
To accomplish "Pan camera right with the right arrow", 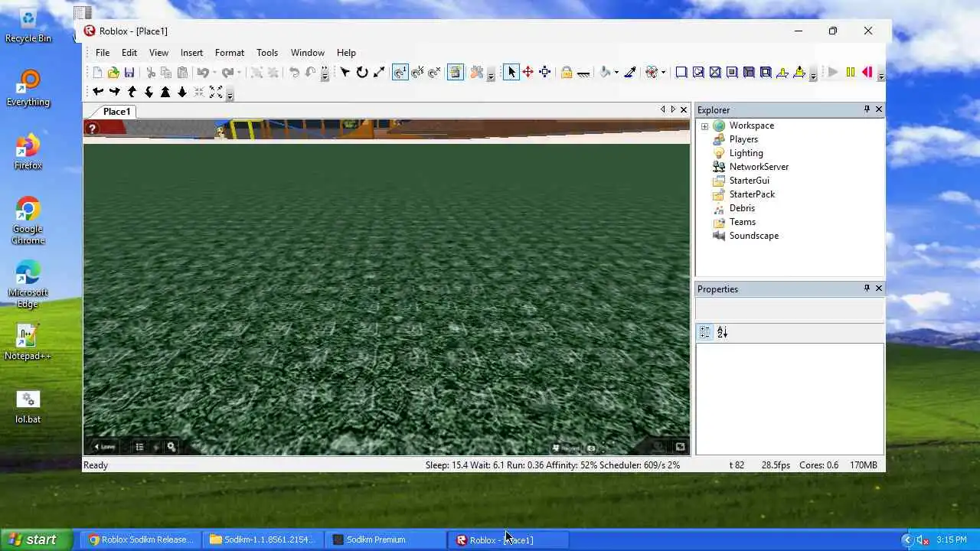I will coord(115,92).
